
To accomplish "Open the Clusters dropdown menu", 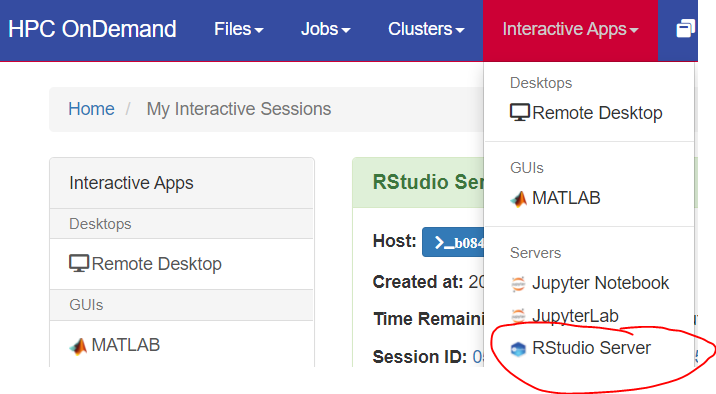I will 426,29.
